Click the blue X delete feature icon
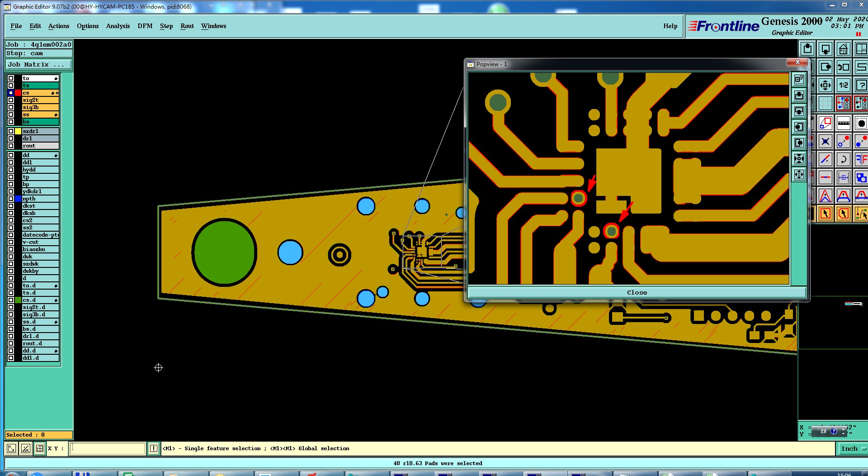868x476 pixels. point(826,142)
